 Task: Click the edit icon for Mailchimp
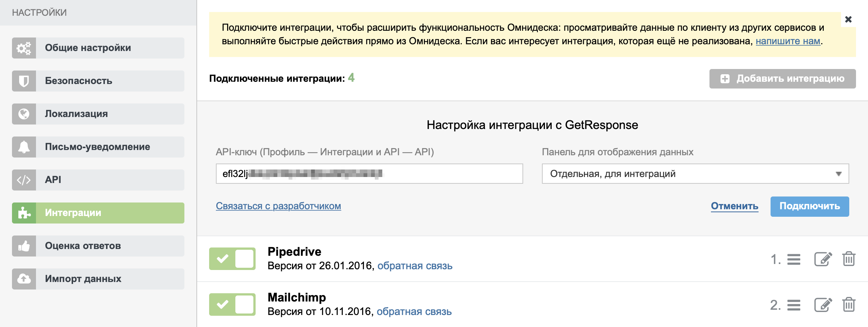tap(823, 305)
